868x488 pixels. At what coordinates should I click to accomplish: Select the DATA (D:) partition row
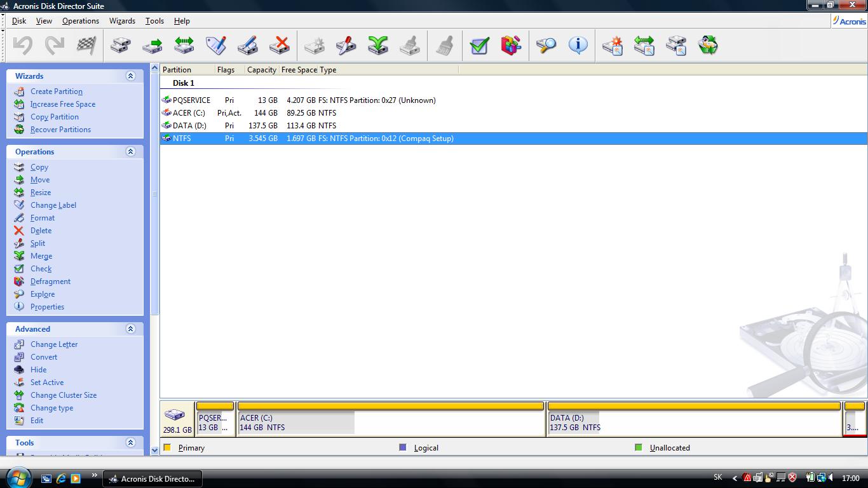(x=513, y=126)
